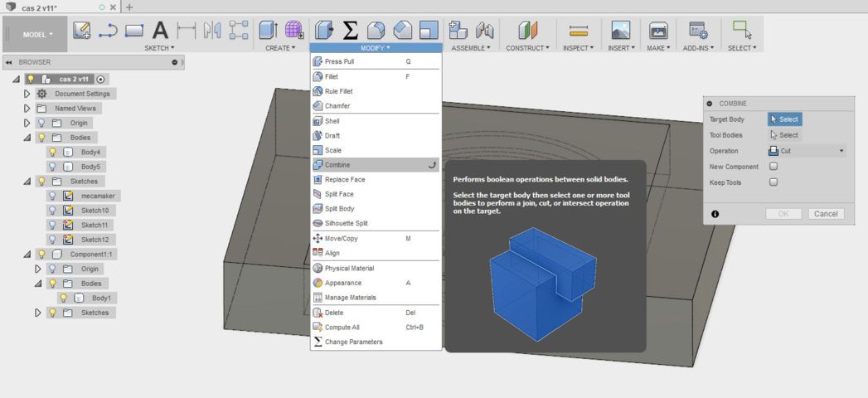Open the Create Form tool icon
The height and width of the screenshot is (398, 868).
tap(294, 30)
